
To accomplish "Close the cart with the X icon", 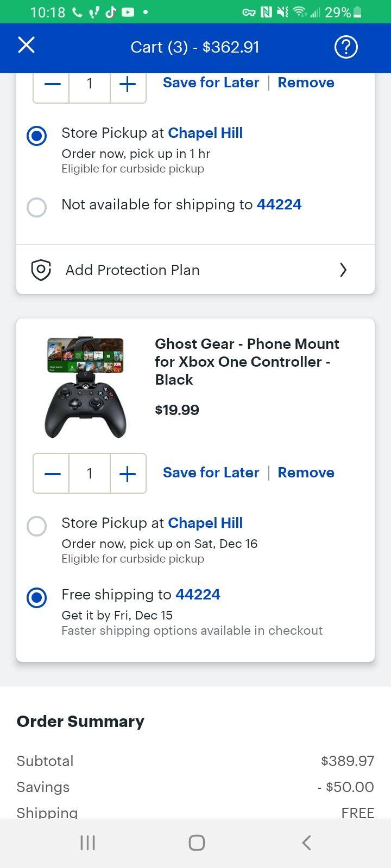I will click(26, 46).
